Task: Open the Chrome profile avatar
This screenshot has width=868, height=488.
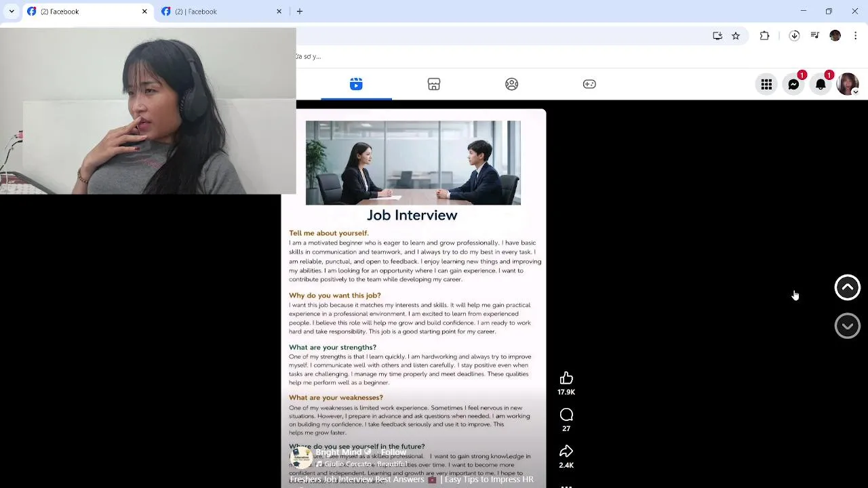Action: [x=835, y=36]
